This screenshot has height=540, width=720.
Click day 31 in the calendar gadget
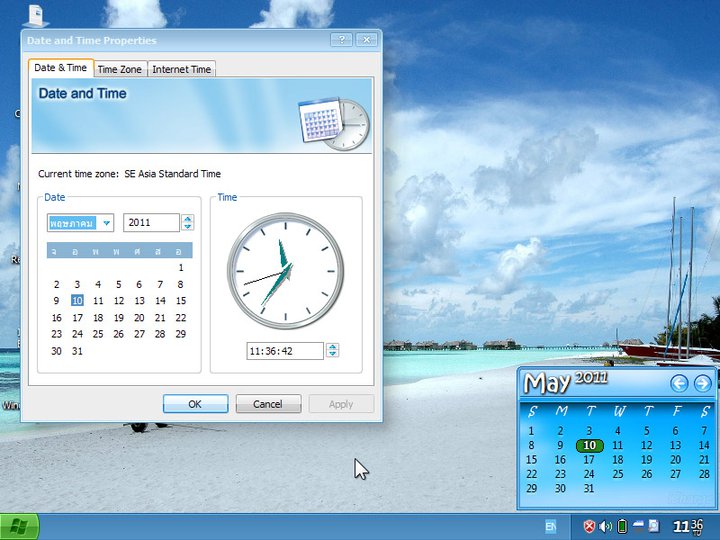(589, 489)
